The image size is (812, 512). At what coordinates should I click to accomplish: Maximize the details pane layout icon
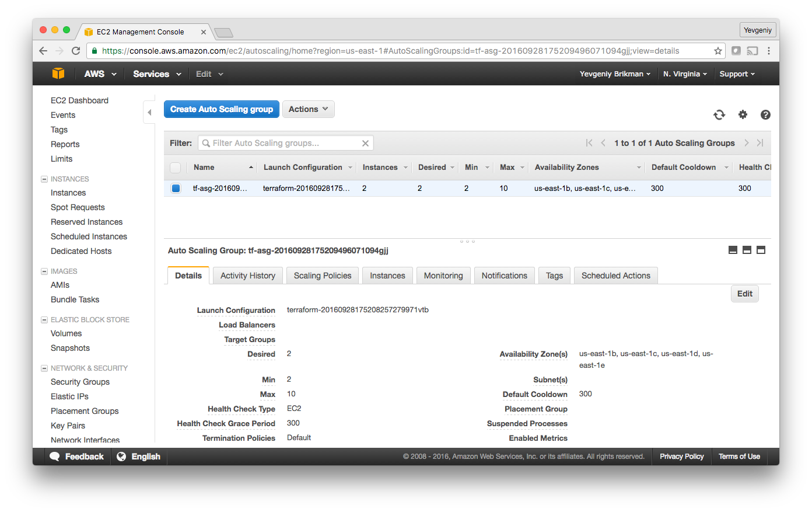click(761, 250)
